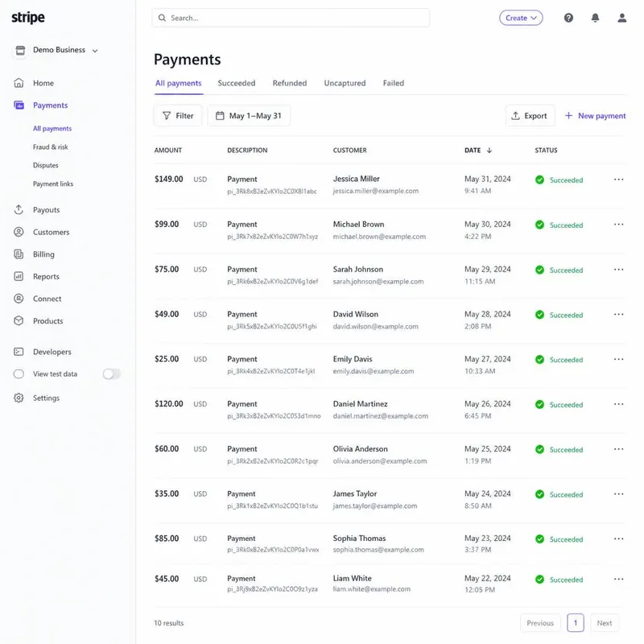The height and width of the screenshot is (644, 644).
Task: Open Reports chart icon in sidebar
Action: click(19, 276)
